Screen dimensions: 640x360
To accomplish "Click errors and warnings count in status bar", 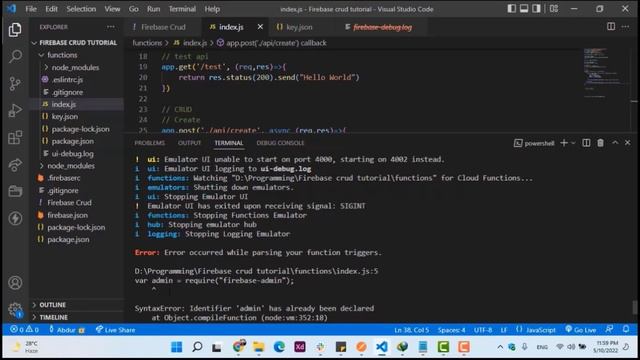I will 24,329.
